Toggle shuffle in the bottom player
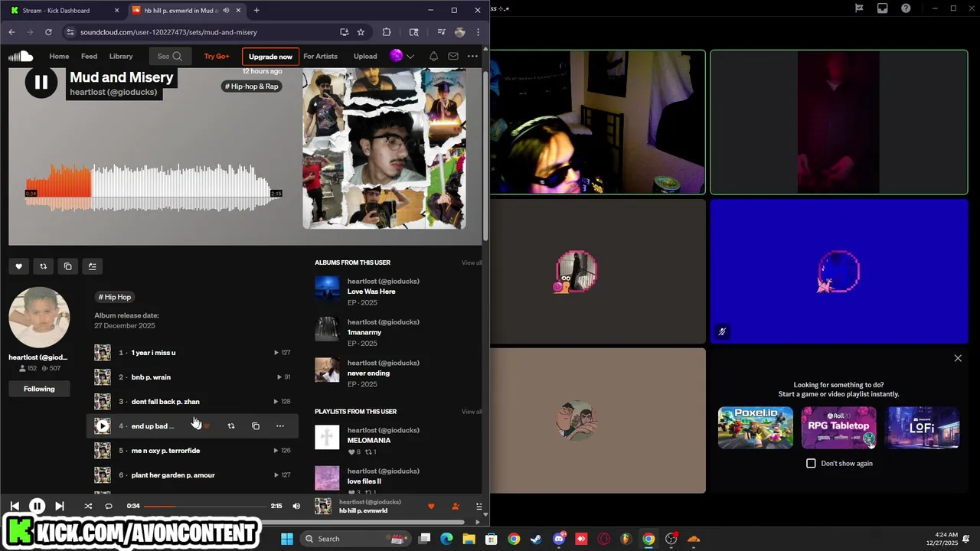Viewport: 980px width, 551px height. (x=87, y=506)
